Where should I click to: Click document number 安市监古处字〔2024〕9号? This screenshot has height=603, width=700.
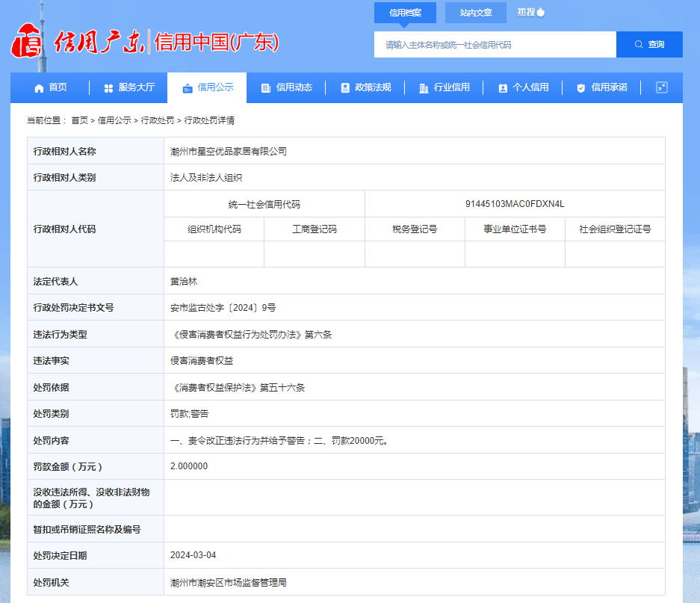[x=223, y=308]
